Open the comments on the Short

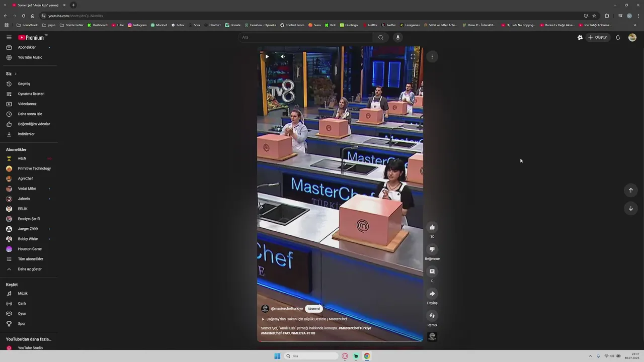[432, 271]
